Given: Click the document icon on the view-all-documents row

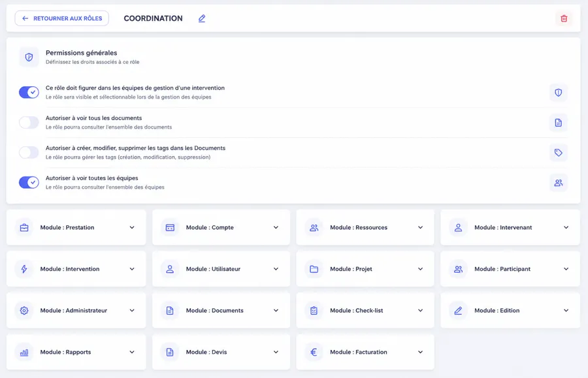Looking at the screenshot, I should (559, 123).
